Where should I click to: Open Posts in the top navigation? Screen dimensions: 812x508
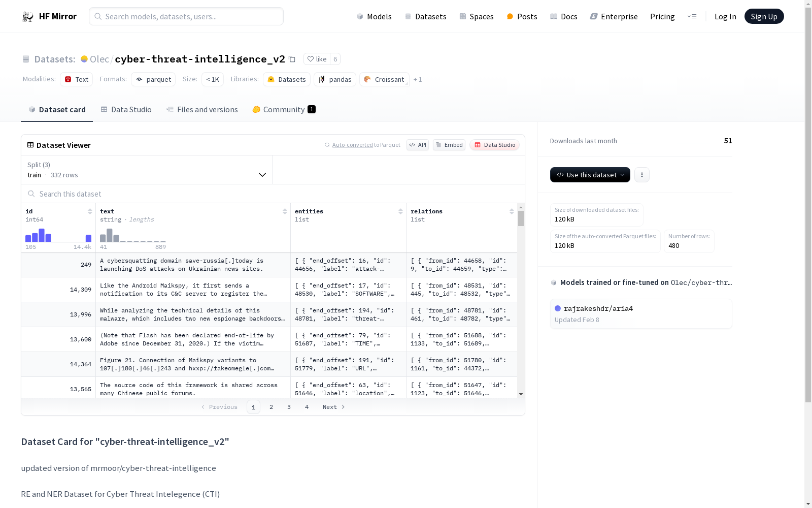pos(522,16)
